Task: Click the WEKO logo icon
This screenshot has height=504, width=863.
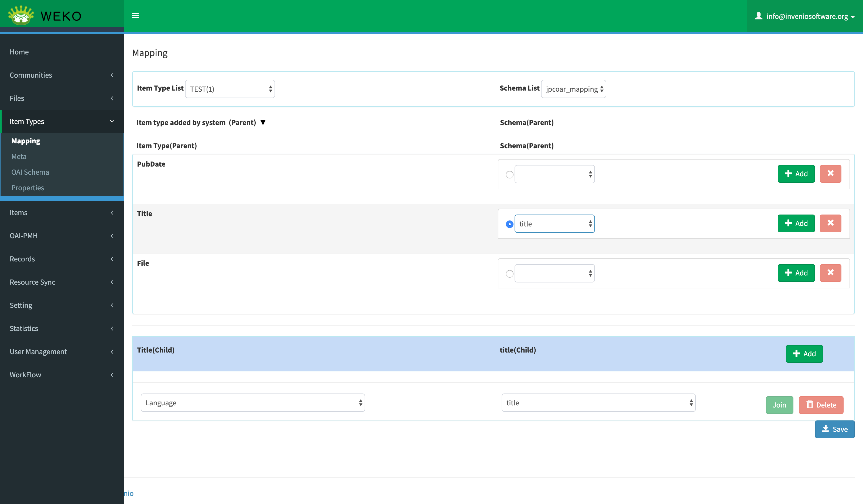Action: coord(21,16)
